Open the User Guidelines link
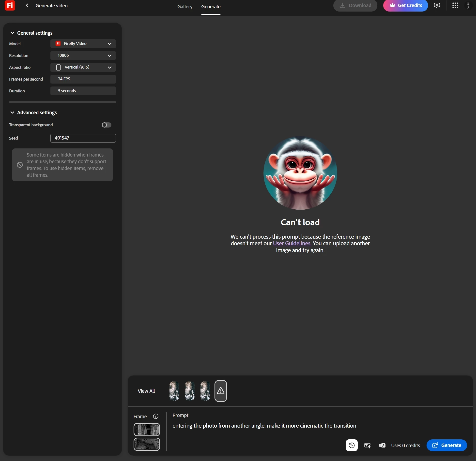Screen dimensions: 476x461 pos(292,243)
